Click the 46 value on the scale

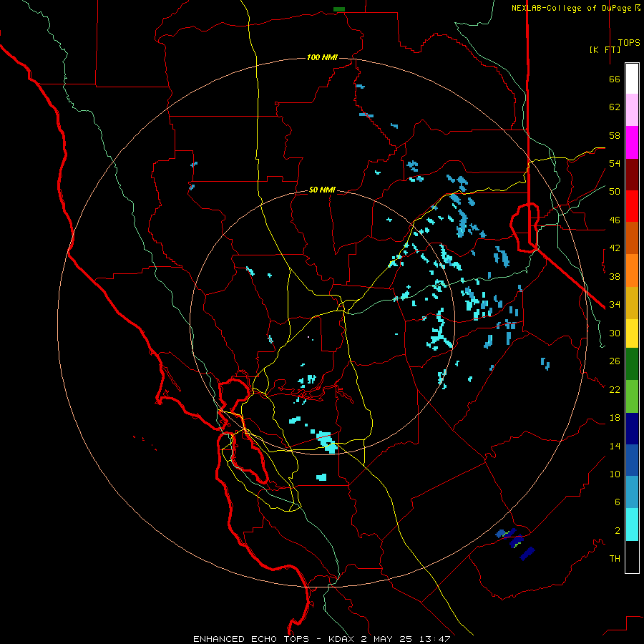615,220
